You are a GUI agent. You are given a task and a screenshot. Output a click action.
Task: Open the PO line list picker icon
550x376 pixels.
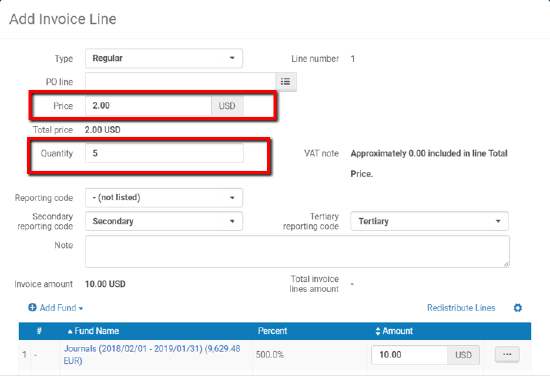pyautogui.click(x=286, y=82)
